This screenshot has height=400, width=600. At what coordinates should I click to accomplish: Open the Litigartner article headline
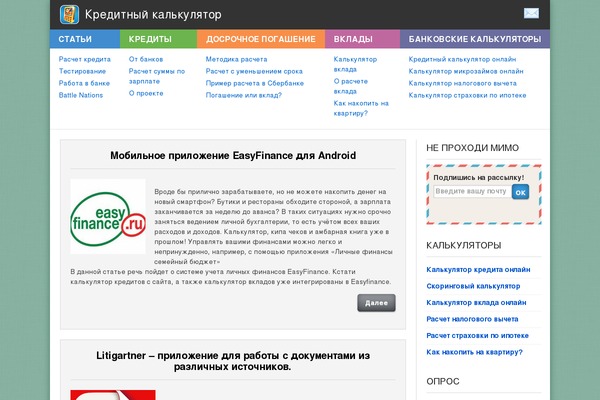[x=233, y=361]
